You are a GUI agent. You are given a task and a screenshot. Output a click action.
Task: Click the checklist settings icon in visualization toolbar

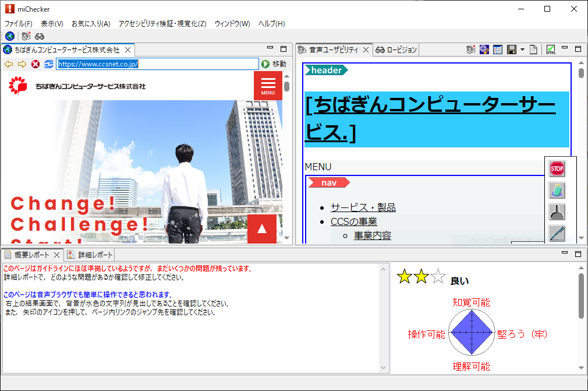(x=498, y=50)
